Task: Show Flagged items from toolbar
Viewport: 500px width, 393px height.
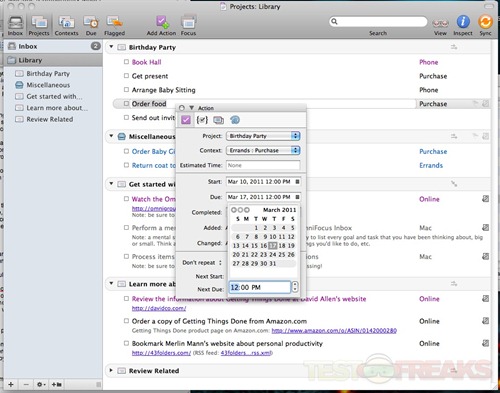Action: pos(114,25)
